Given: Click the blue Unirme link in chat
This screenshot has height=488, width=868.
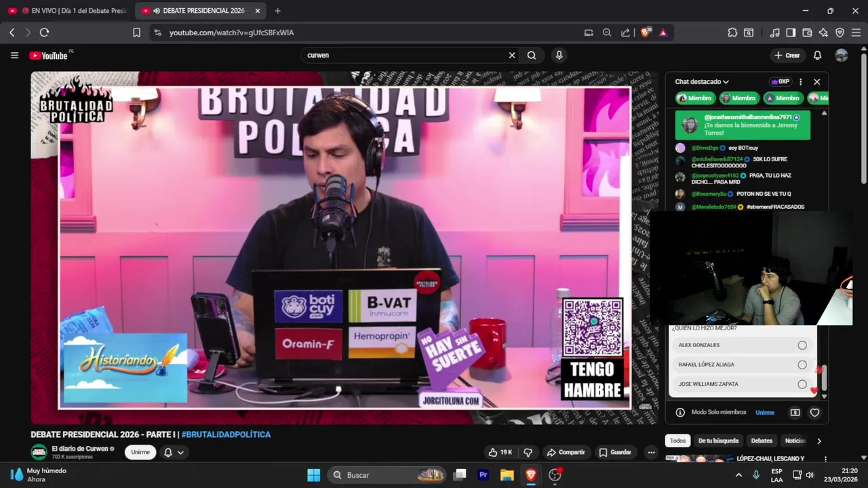Looking at the screenshot, I should pyautogui.click(x=765, y=412).
